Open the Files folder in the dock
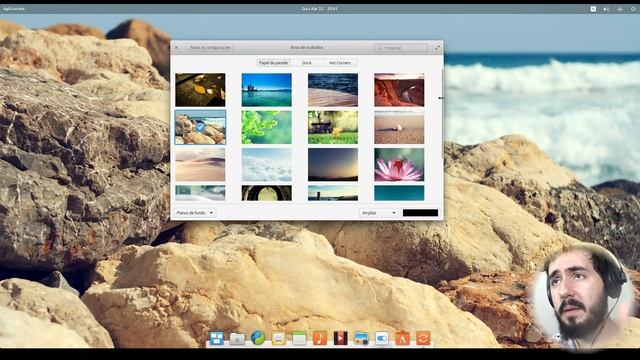 (x=237, y=338)
